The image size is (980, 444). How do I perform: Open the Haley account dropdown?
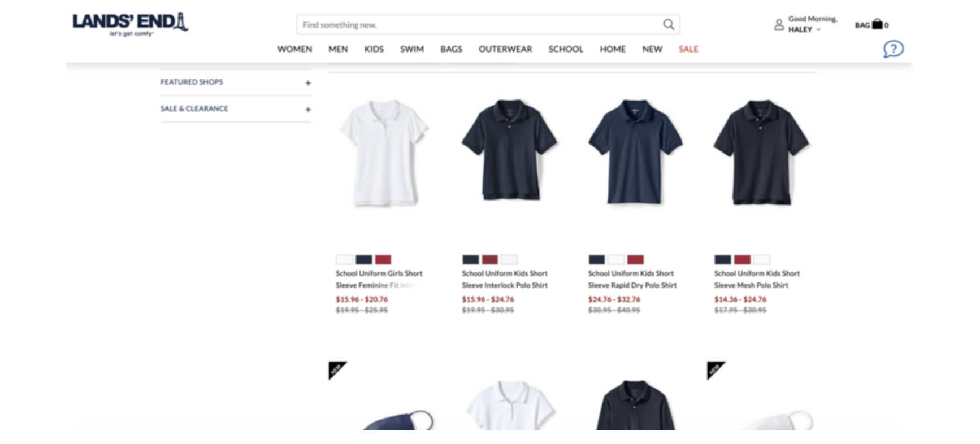[x=805, y=29]
